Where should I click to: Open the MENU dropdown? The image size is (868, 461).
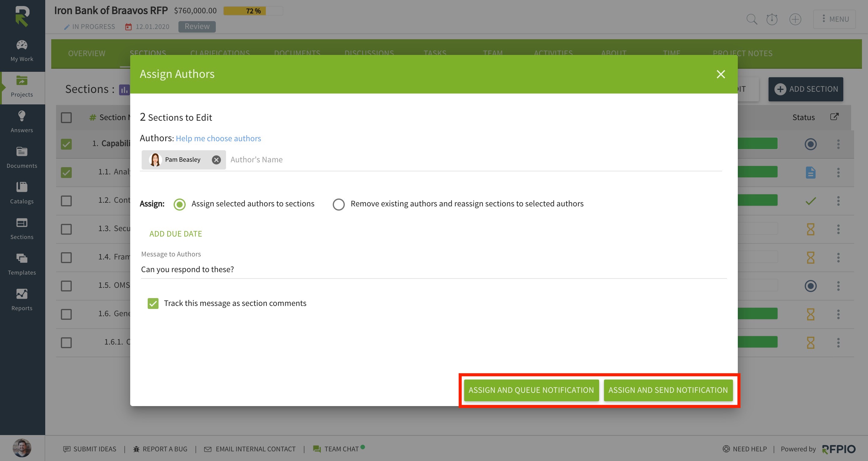[x=834, y=19]
